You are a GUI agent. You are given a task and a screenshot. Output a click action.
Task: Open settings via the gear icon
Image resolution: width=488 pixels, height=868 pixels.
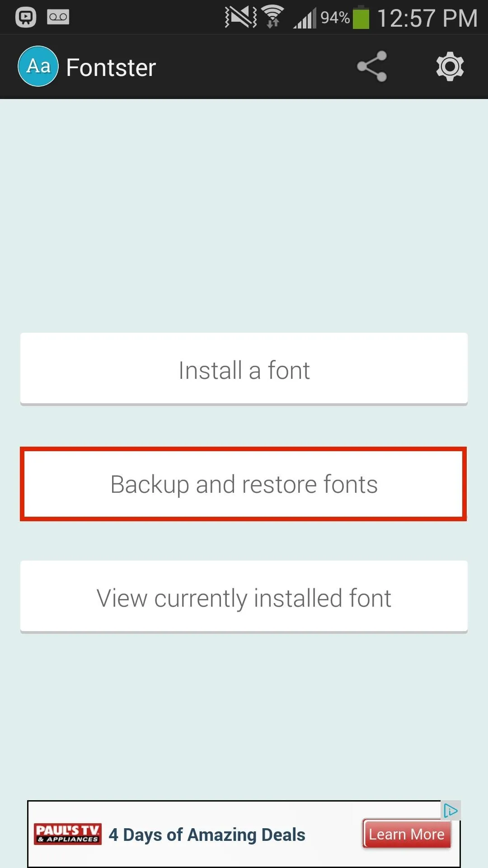pos(450,66)
